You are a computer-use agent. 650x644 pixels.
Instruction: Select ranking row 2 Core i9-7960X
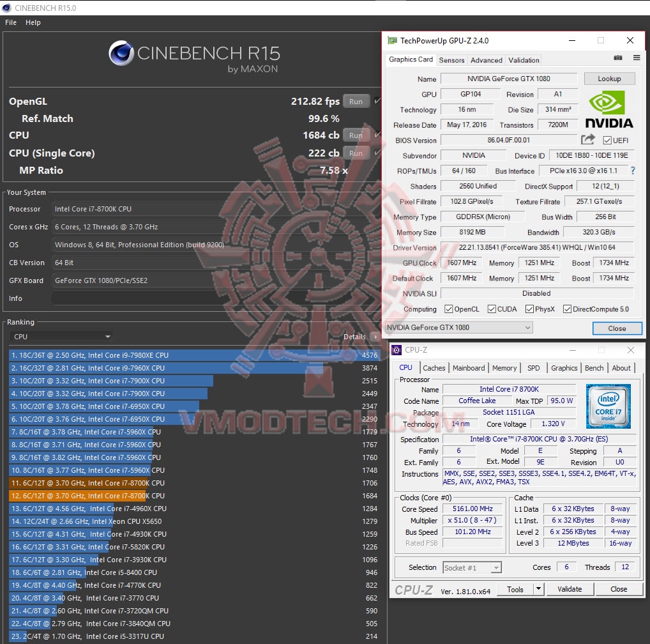[194, 368]
